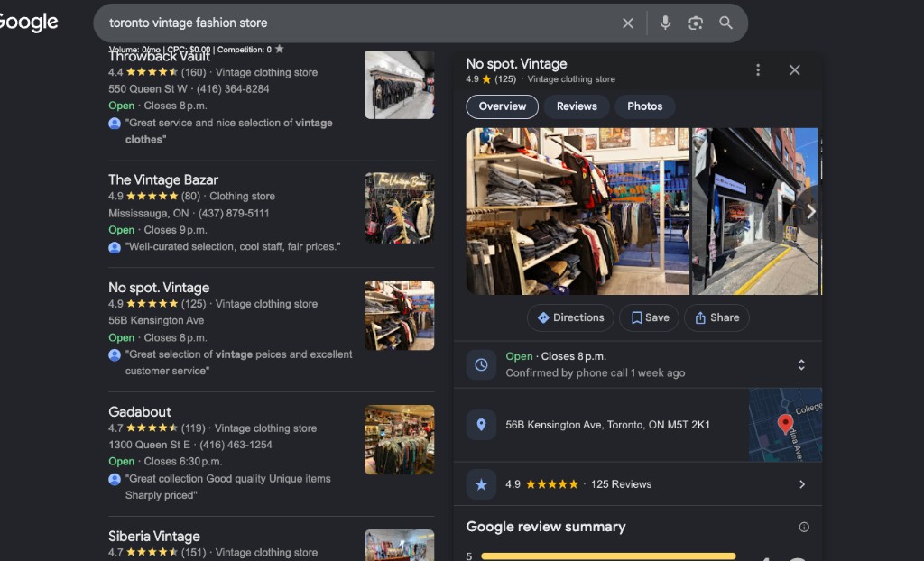This screenshot has height=561, width=924.
Task: View the Gadabout store thumbnail
Action: [400, 439]
